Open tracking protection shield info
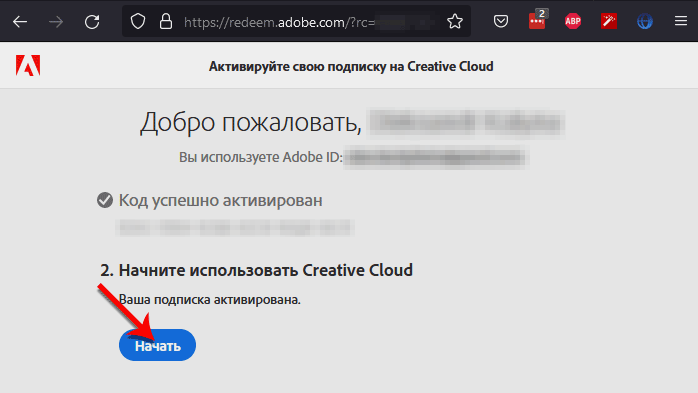698x393 pixels. click(138, 21)
